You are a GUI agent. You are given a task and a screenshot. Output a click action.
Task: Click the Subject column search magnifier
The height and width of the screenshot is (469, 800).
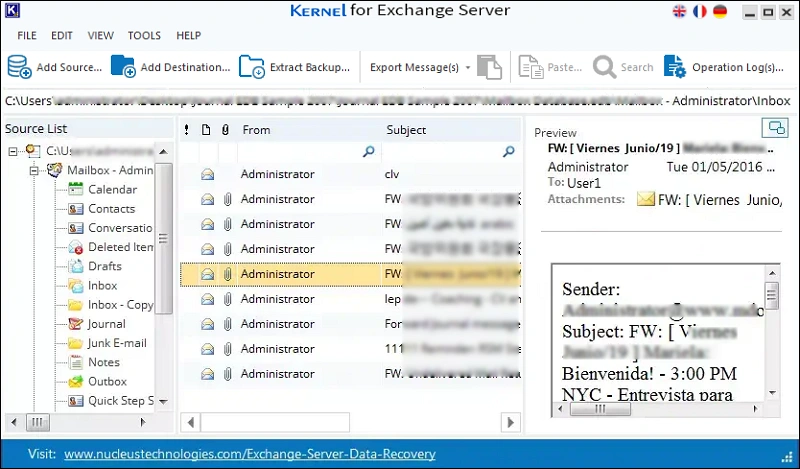[509, 152]
